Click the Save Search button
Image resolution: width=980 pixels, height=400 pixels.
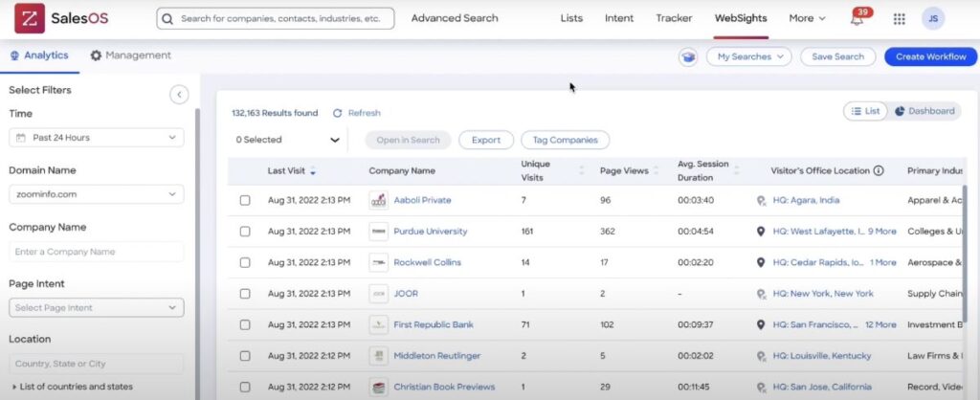coord(837,56)
